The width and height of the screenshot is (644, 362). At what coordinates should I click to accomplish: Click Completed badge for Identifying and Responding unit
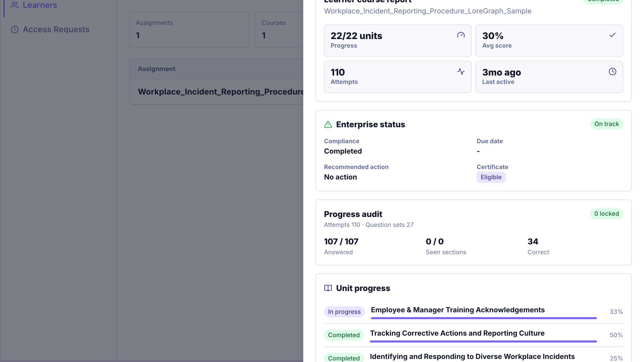click(344, 358)
